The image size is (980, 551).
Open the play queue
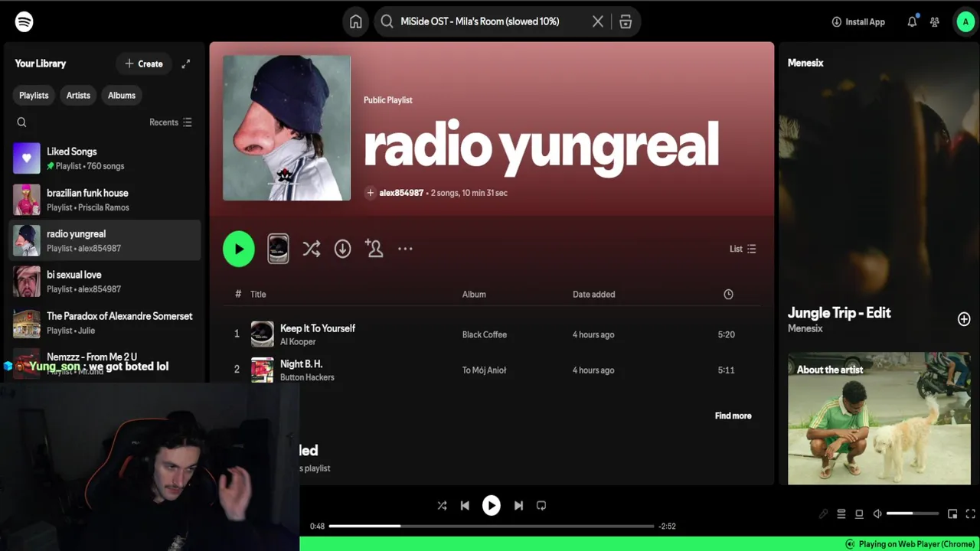pyautogui.click(x=841, y=514)
